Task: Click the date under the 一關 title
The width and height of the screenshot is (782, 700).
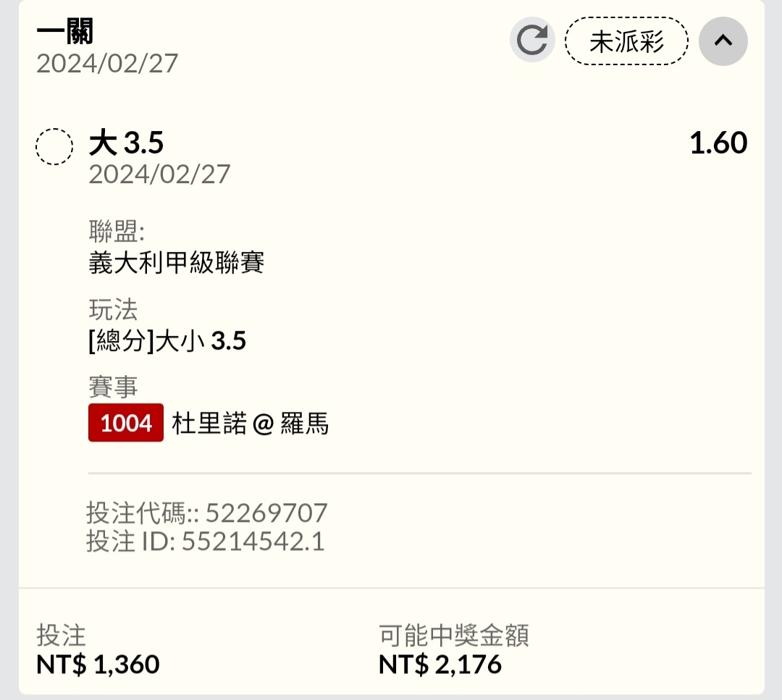Action: click(x=107, y=64)
